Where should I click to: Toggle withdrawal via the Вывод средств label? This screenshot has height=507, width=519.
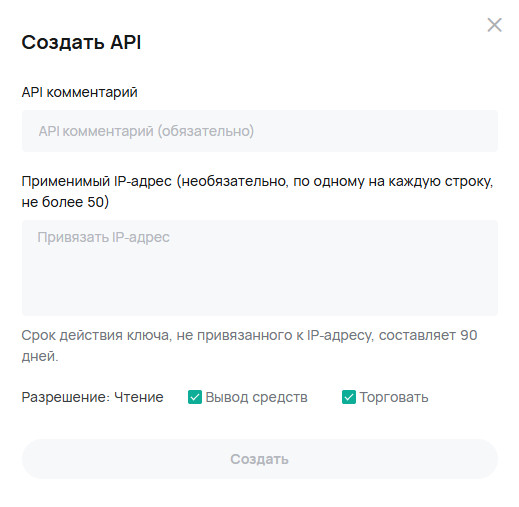256,397
